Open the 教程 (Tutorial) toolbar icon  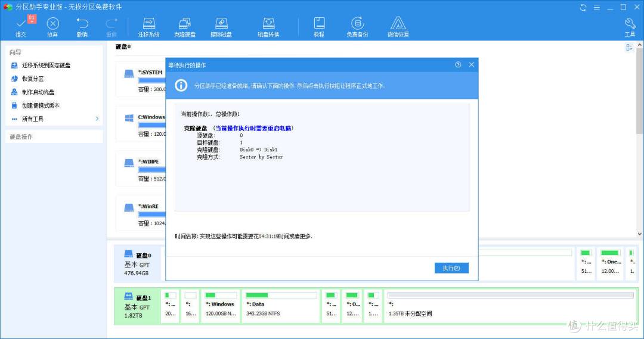319,27
